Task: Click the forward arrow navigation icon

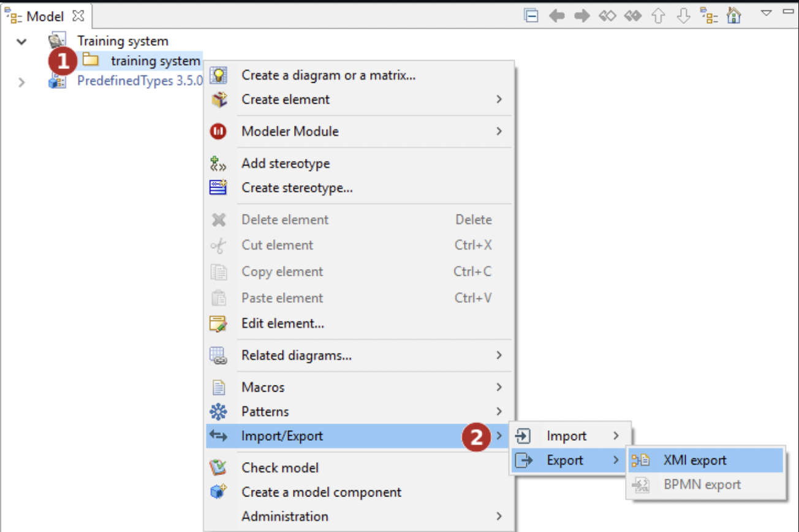Action: click(x=581, y=16)
